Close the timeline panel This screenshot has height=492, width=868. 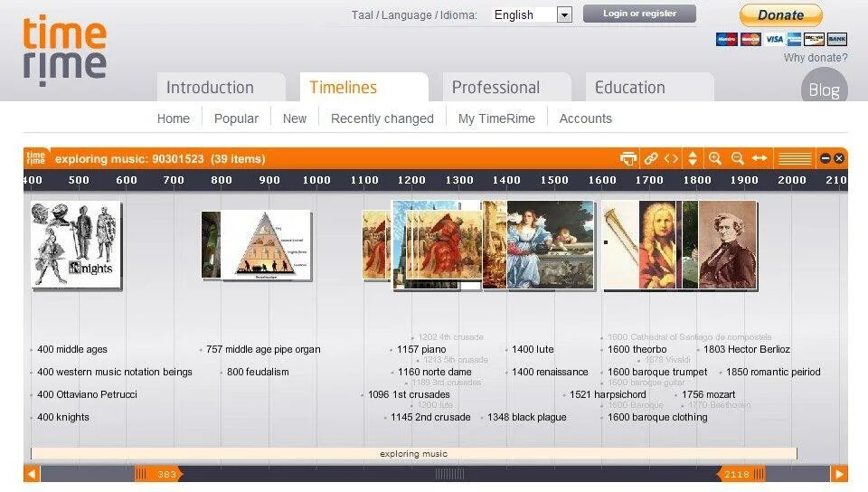point(839,158)
